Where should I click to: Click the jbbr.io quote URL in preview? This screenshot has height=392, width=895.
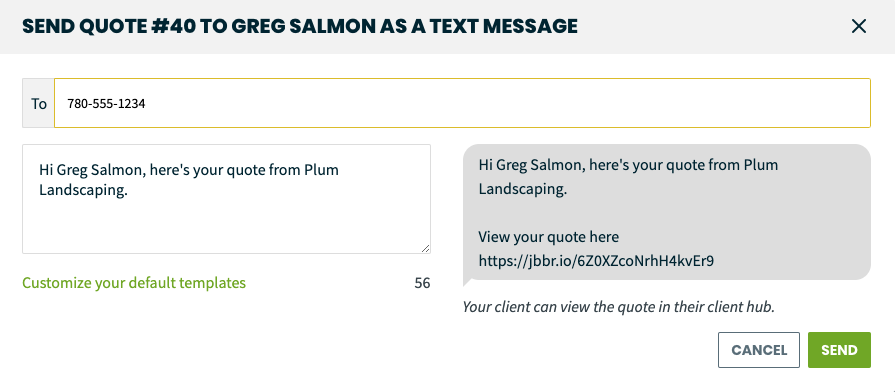coord(596,261)
